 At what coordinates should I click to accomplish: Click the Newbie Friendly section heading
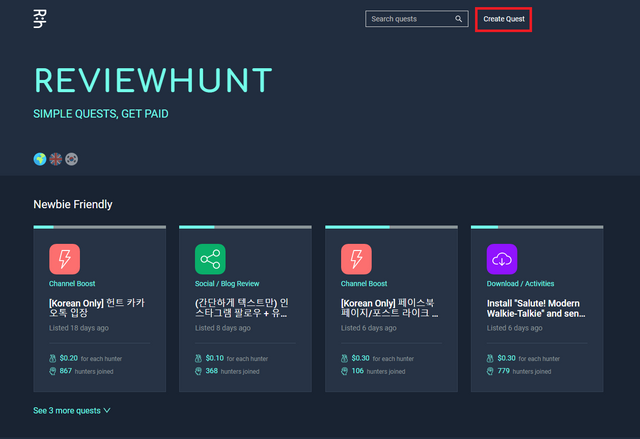tap(73, 204)
